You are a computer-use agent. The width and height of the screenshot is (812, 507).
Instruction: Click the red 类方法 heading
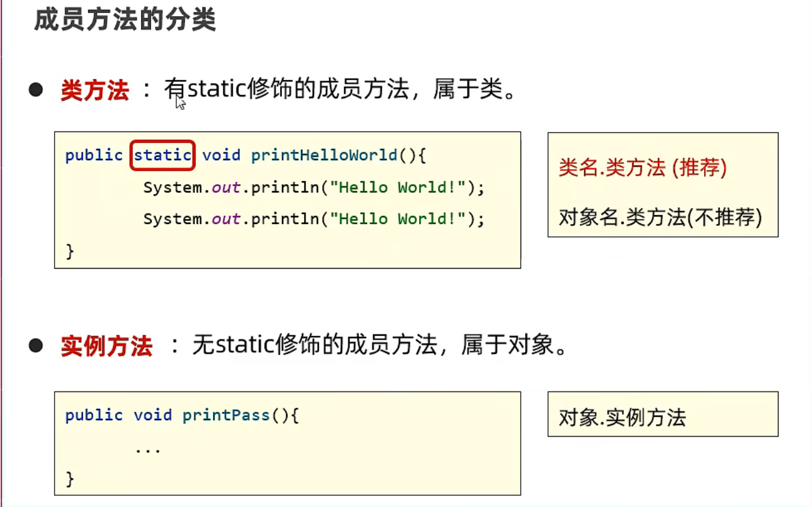[94, 91]
